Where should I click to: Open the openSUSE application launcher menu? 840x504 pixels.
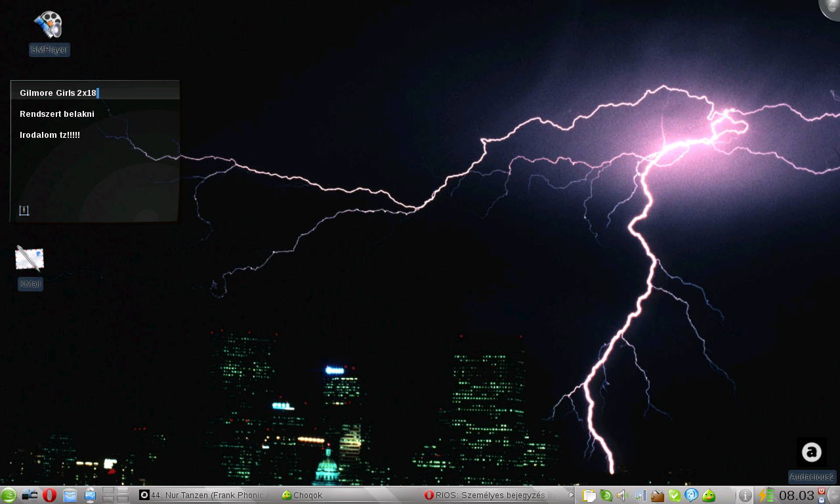coord(9,495)
